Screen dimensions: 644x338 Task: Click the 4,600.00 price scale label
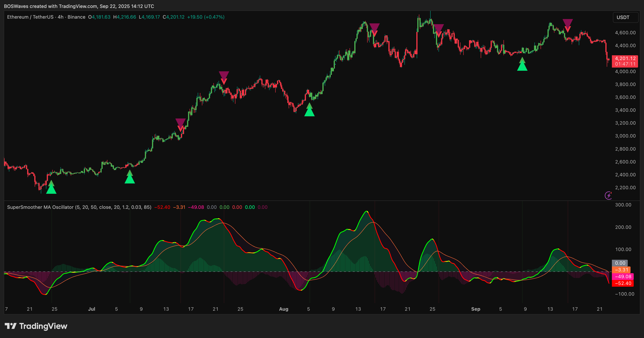[x=625, y=33]
